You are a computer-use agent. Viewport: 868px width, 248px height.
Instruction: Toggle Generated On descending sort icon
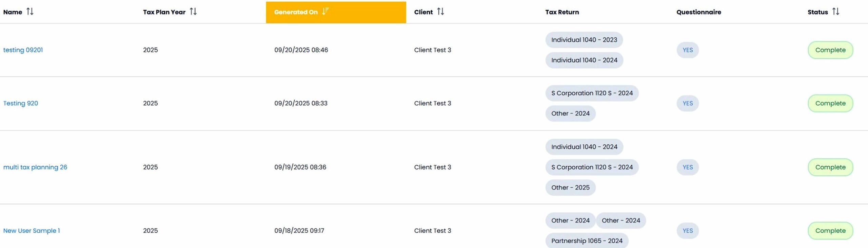tap(325, 12)
